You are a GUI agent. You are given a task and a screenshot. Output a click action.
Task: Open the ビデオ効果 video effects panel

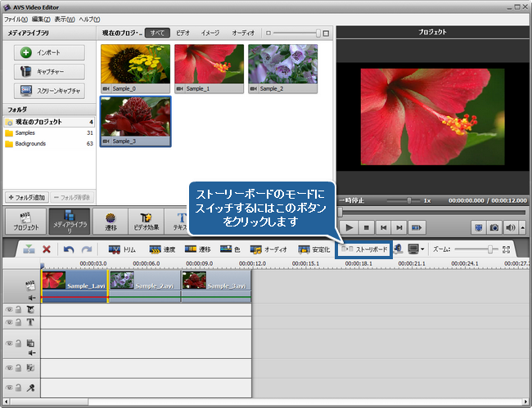coord(147,222)
